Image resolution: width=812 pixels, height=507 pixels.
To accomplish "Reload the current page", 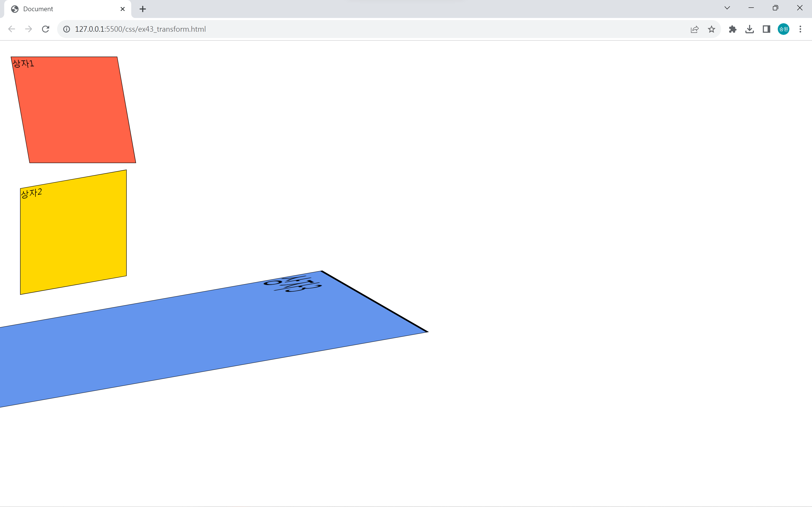I will click(46, 29).
